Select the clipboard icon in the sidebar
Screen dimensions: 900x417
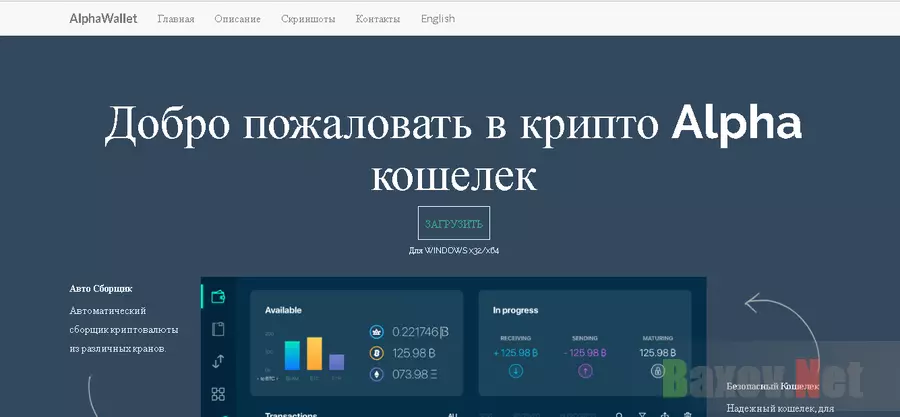pos(218,329)
